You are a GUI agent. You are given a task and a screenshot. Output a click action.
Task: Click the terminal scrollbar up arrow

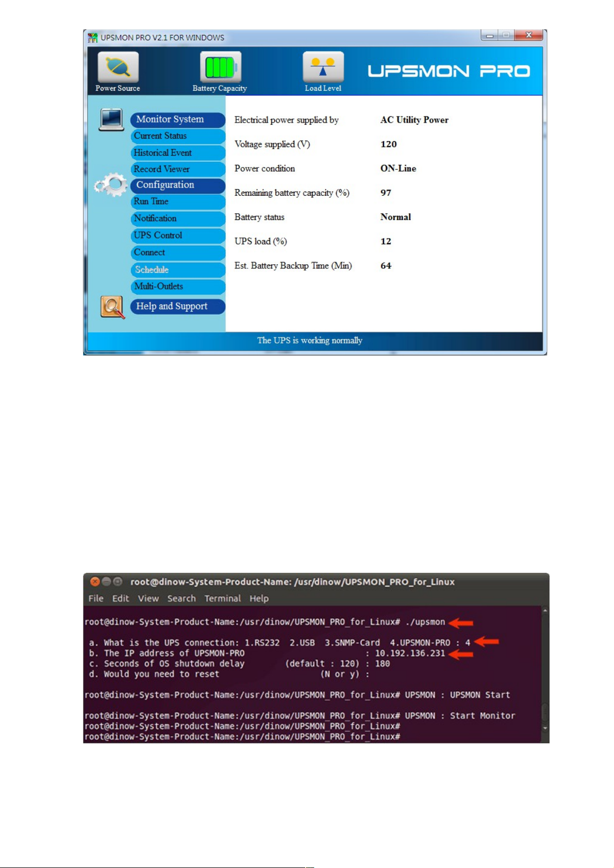pyautogui.click(x=545, y=610)
